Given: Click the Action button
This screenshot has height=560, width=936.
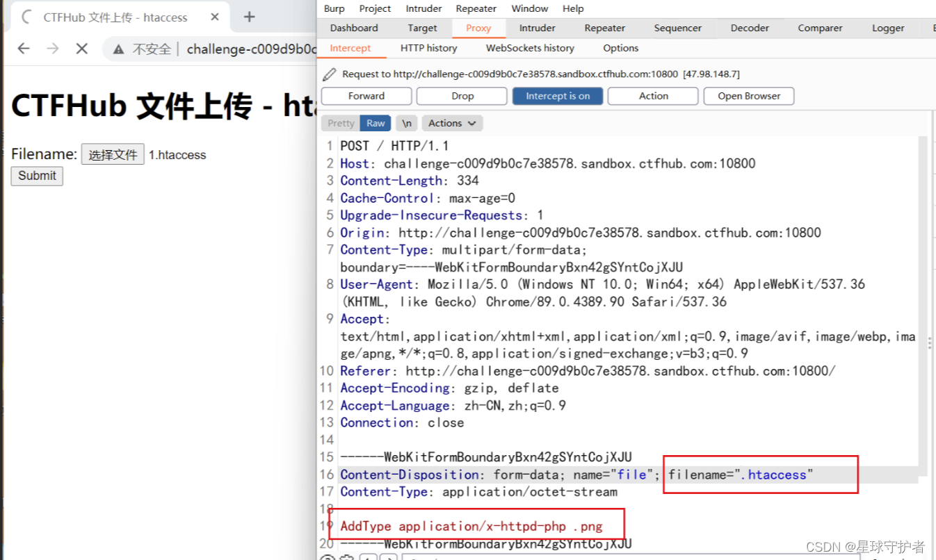Looking at the screenshot, I should [x=653, y=96].
